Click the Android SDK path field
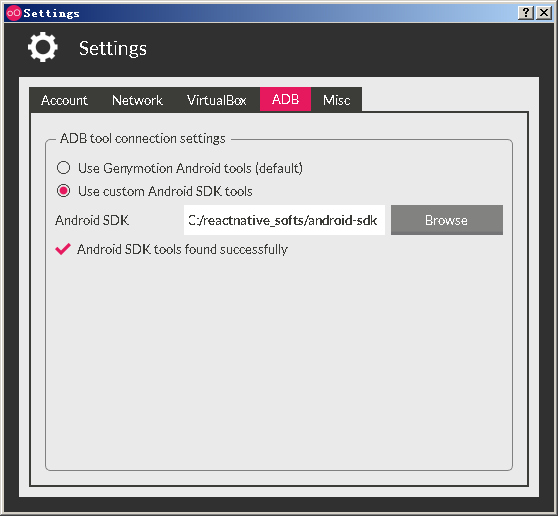Image resolution: width=558 pixels, height=516 pixels. 284,220
